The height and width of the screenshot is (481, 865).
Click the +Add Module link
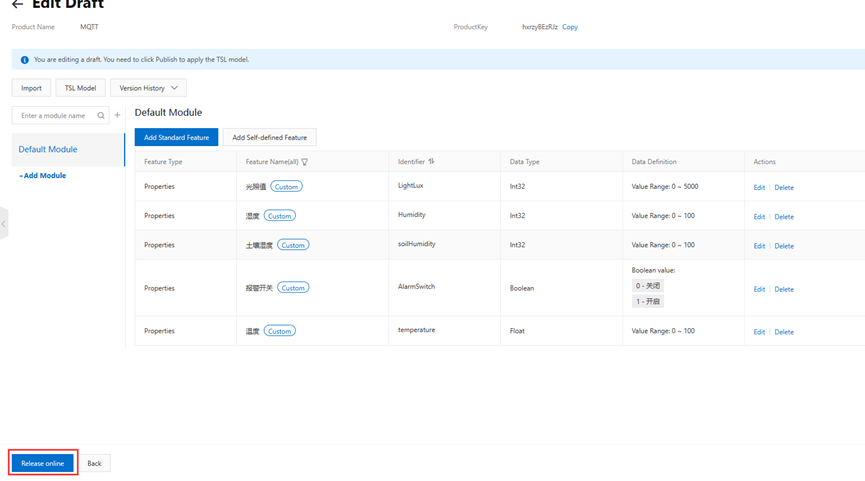(x=42, y=175)
